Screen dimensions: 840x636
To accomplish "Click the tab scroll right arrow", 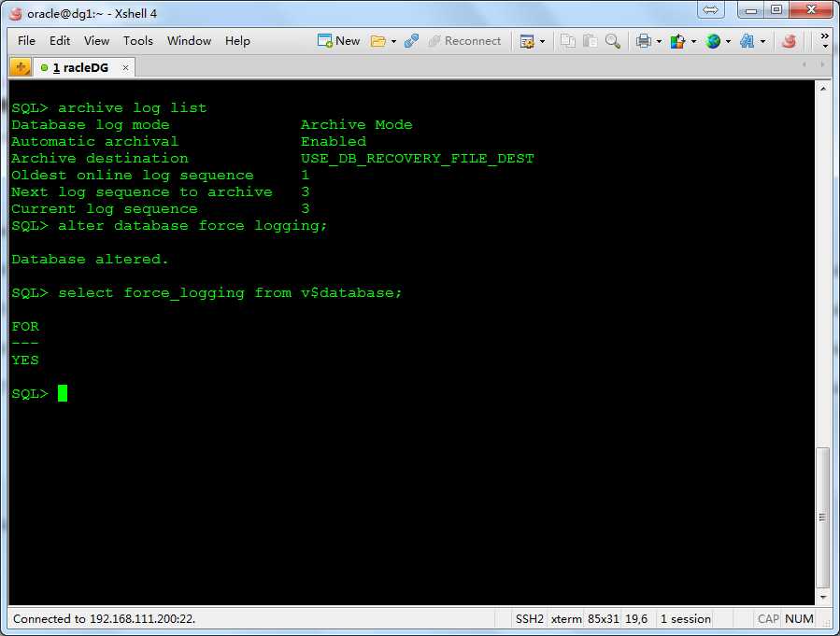I will coord(822,64).
